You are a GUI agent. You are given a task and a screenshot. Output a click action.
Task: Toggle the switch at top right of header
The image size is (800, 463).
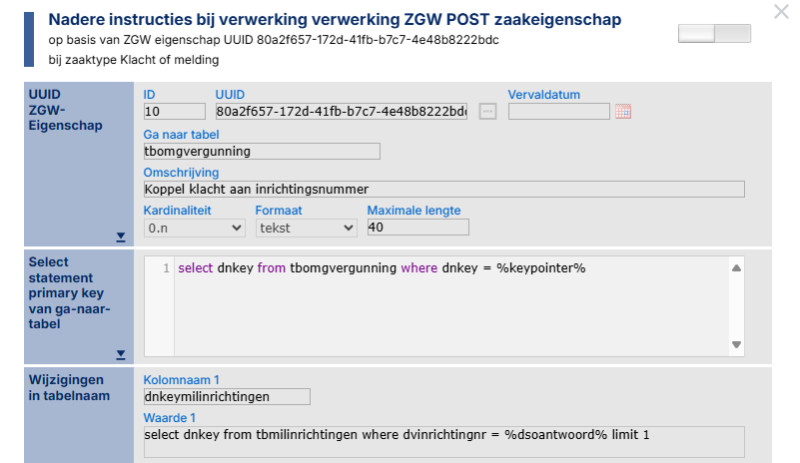pyautogui.click(x=713, y=34)
